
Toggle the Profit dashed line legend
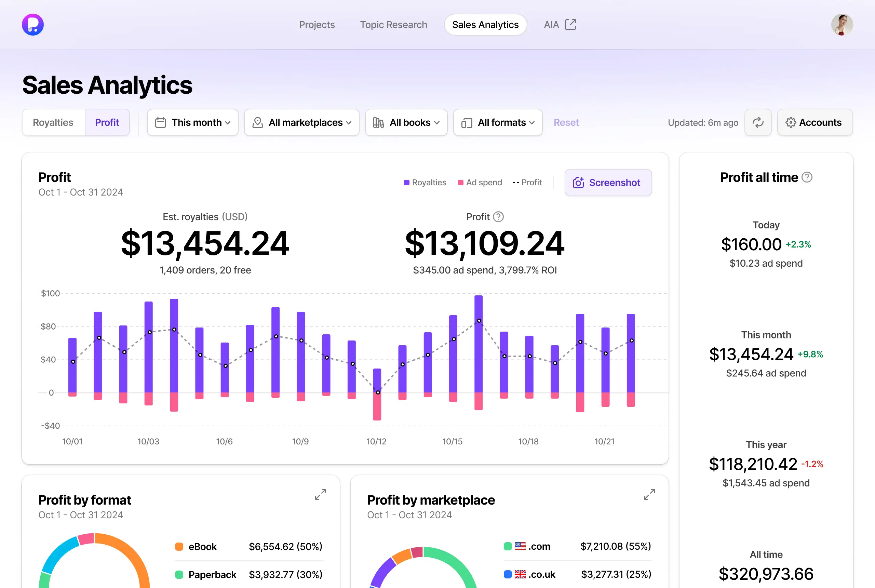[x=527, y=183]
